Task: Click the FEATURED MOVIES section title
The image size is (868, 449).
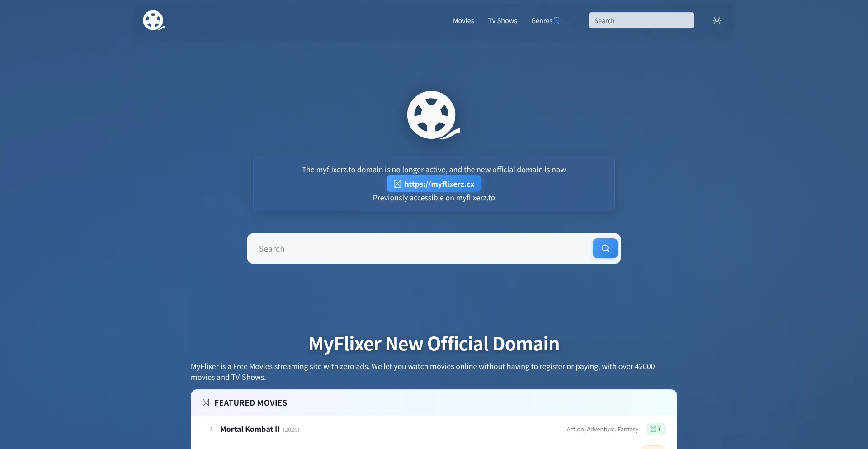Action: 251,402
